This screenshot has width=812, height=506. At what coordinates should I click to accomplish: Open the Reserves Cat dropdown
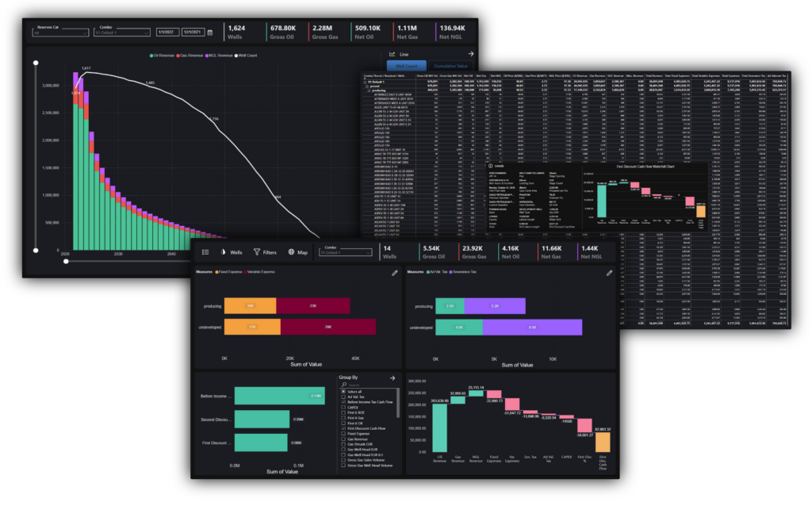click(60, 33)
